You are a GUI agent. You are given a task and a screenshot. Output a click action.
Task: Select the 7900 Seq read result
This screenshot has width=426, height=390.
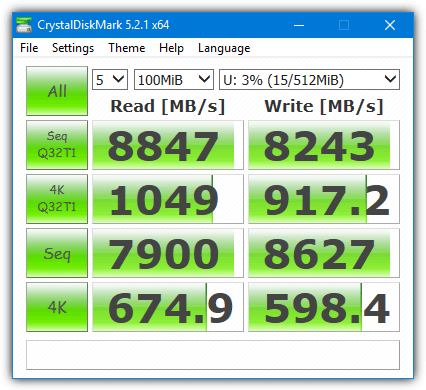[x=168, y=253]
